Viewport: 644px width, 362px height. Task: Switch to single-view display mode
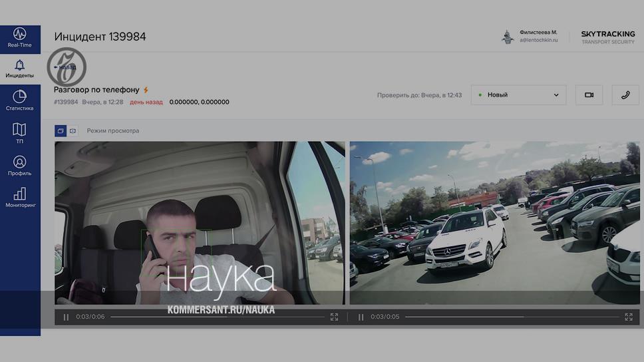[x=73, y=131]
